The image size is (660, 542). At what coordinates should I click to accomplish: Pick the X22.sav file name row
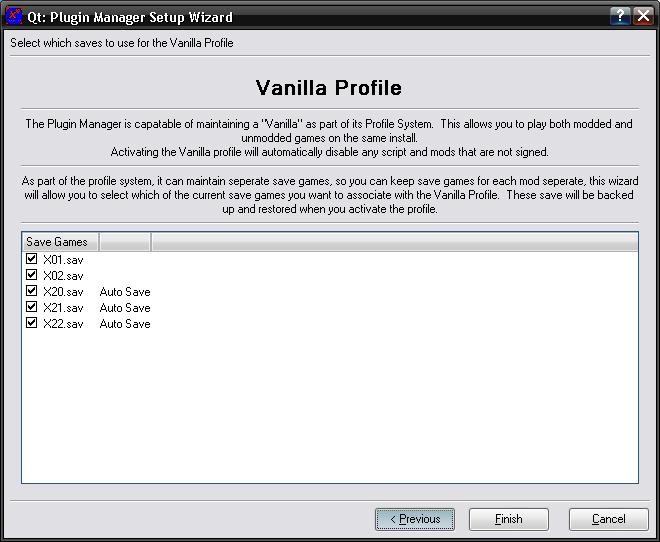pyautogui.click(x=63, y=324)
